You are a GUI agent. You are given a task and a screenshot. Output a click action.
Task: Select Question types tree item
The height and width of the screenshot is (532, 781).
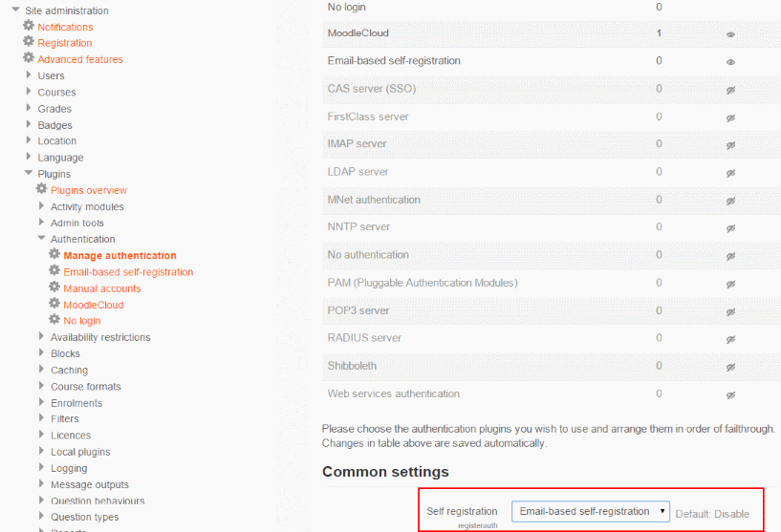coord(85,517)
